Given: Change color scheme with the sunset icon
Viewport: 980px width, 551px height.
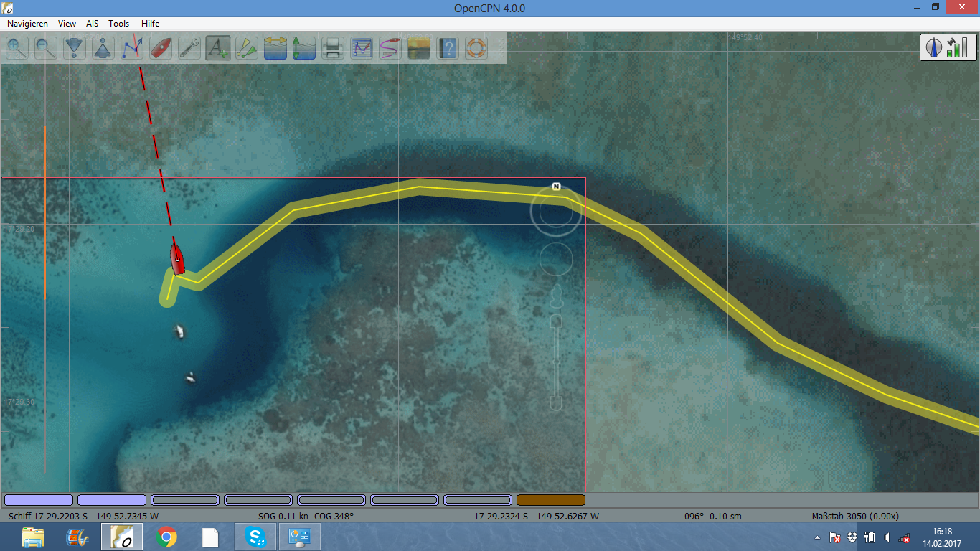Looking at the screenshot, I should (x=418, y=48).
